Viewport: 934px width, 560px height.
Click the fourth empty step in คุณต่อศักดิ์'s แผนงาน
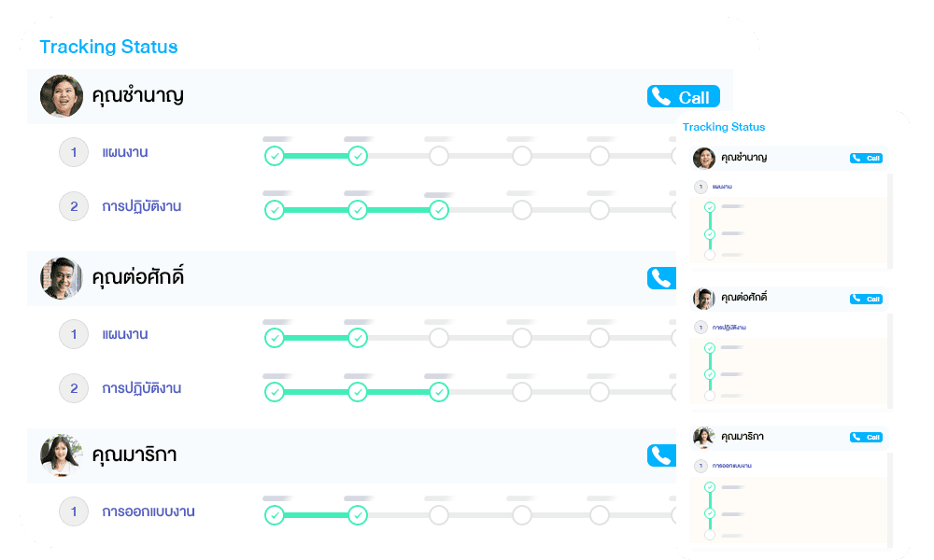675,338
